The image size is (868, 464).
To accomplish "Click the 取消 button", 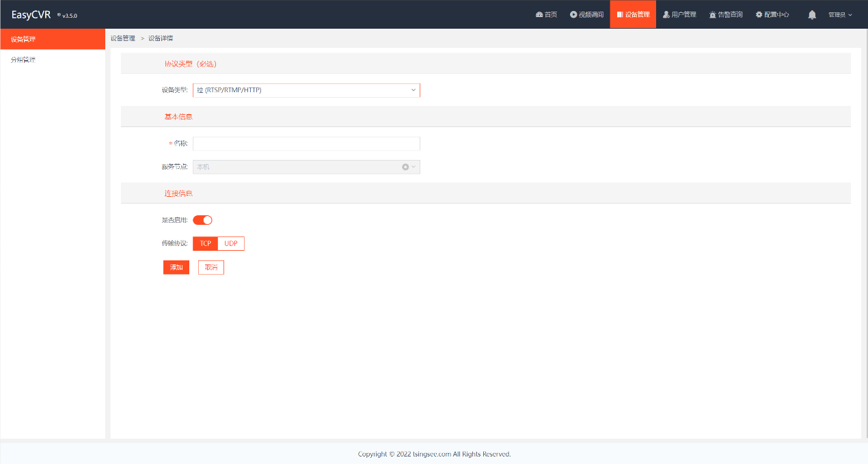I will pyautogui.click(x=211, y=267).
